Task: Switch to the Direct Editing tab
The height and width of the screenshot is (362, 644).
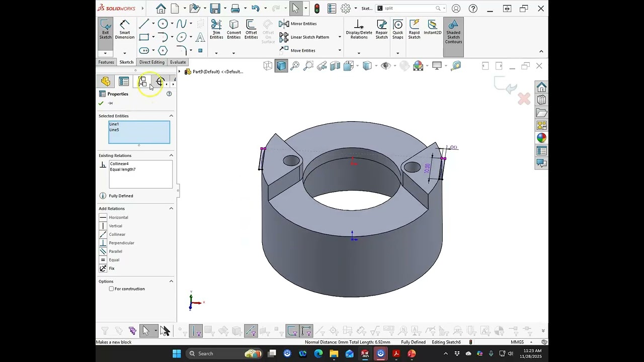Action: point(152,62)
